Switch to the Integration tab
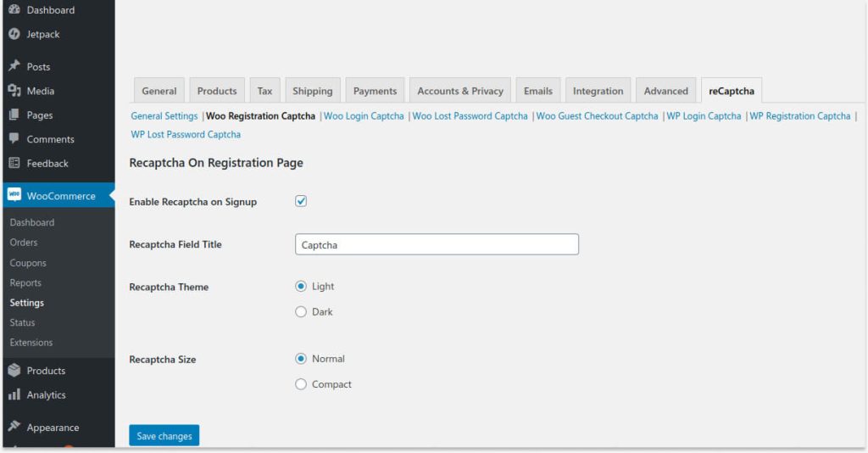The image size is (868, 453). tap(598, 91)
